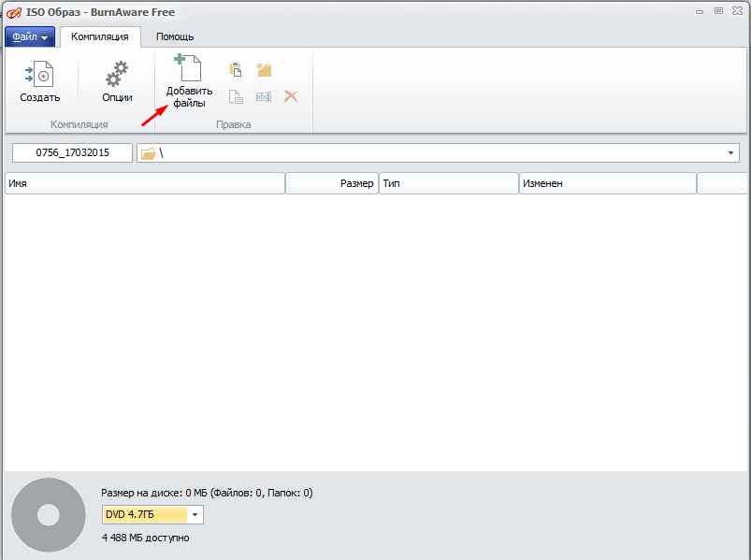This screenshot has width=751, height=560.
Task: Click the disc label field 0756_17032015
Action: [72, 153]
